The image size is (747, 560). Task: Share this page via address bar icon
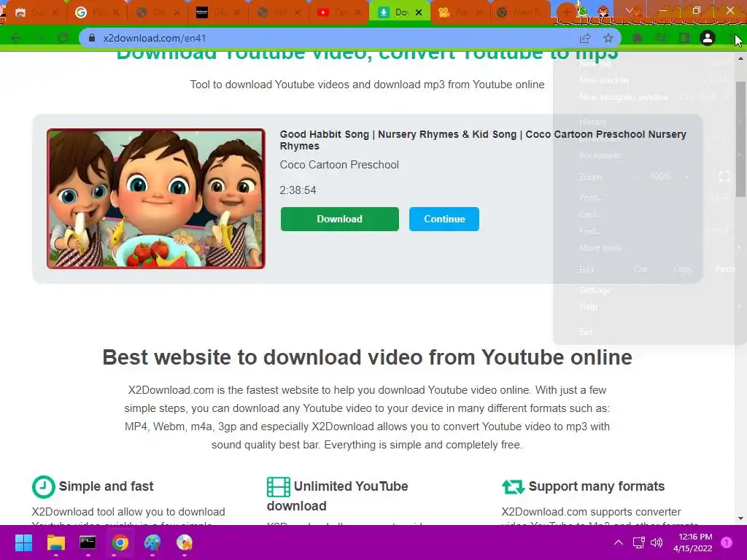tap(585, 38)
